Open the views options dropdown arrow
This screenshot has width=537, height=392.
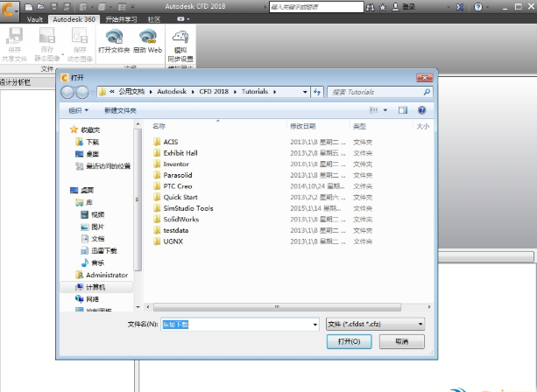(x=385, y=110)
